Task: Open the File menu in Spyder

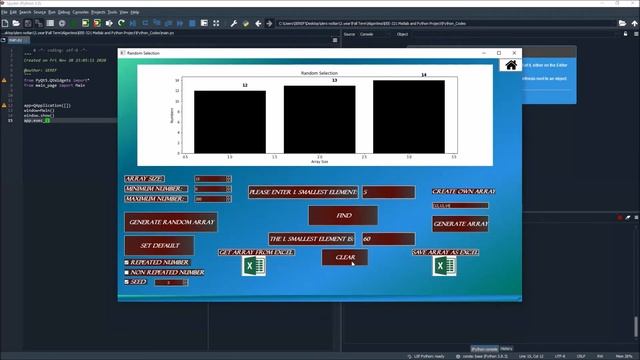Action: point(4,12)
